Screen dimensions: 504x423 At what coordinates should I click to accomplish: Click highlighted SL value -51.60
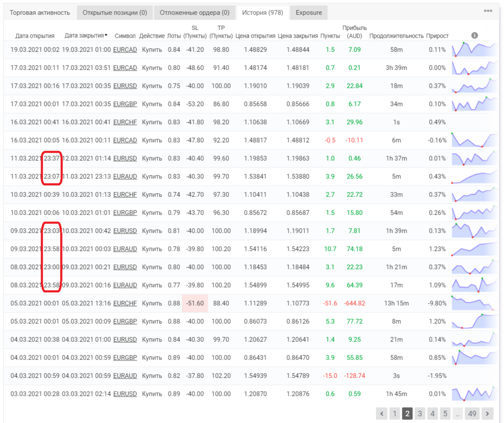pos(195,303)
